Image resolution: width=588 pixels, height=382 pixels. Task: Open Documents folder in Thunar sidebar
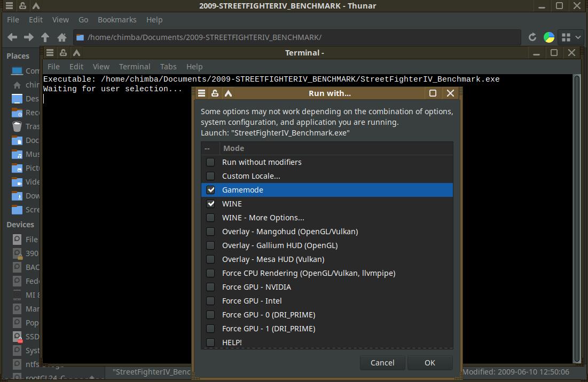pyautogui.click(x=25, y=140)
